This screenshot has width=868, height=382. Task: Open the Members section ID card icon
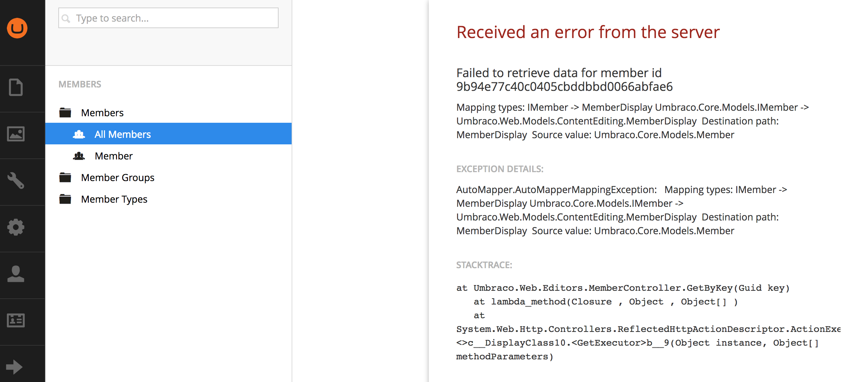(16, 320)
